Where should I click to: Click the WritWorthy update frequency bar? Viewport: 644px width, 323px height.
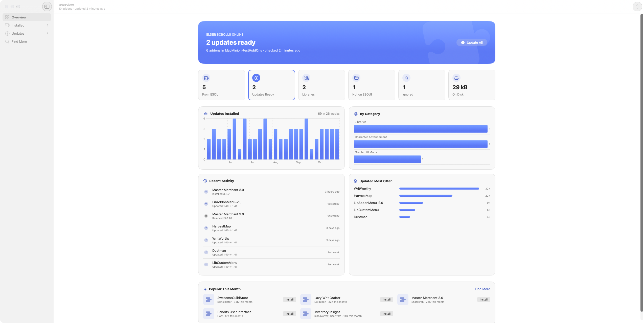[x=439, y=189]
